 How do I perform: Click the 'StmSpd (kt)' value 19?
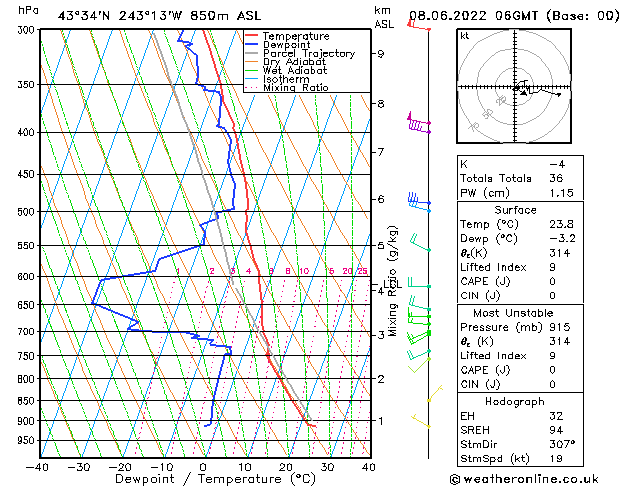coord(556,459)
